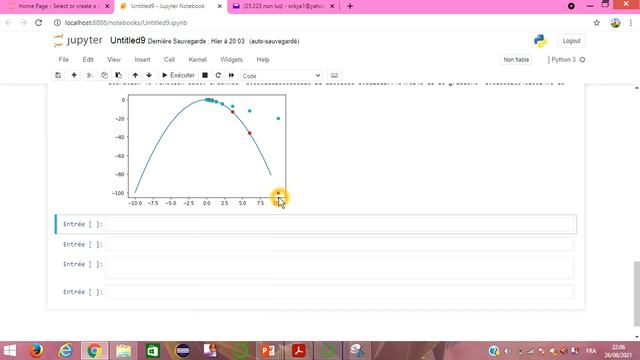
Task: Click the second empty Entrée input cell
Action: (x=340, y=244)
